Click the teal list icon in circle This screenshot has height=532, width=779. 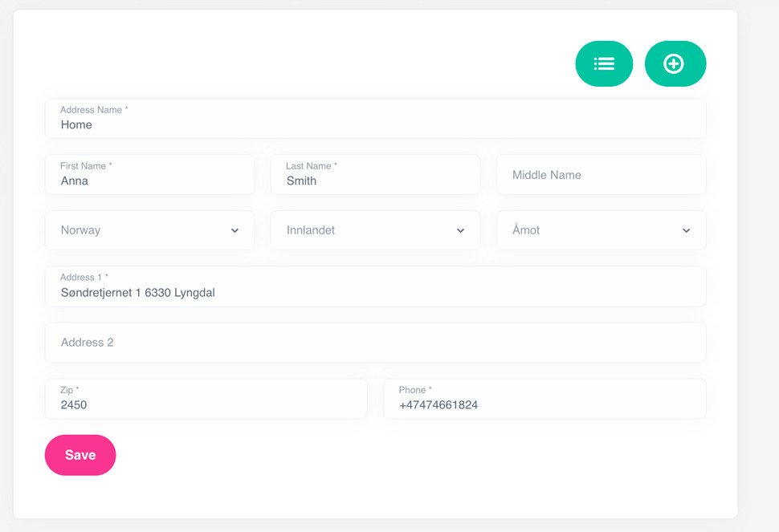[x=604, y=63]
